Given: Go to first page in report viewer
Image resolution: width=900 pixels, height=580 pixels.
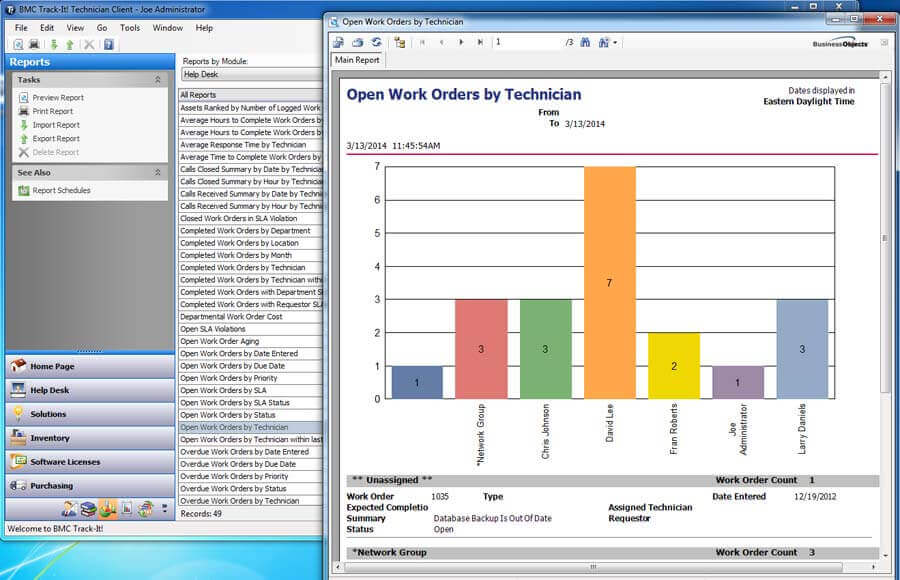Looking at the screenshot, I should [x=422, y=42].
